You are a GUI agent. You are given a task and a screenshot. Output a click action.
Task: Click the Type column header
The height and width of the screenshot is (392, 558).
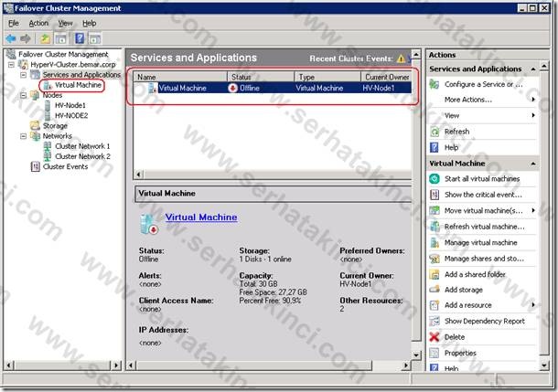tap(327, 77)
